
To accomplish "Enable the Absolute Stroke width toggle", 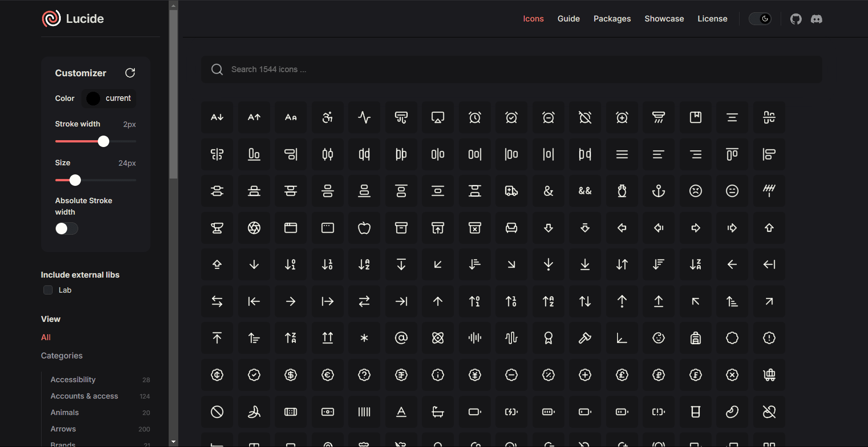I will pyautogui.click(x=67, y=229).
